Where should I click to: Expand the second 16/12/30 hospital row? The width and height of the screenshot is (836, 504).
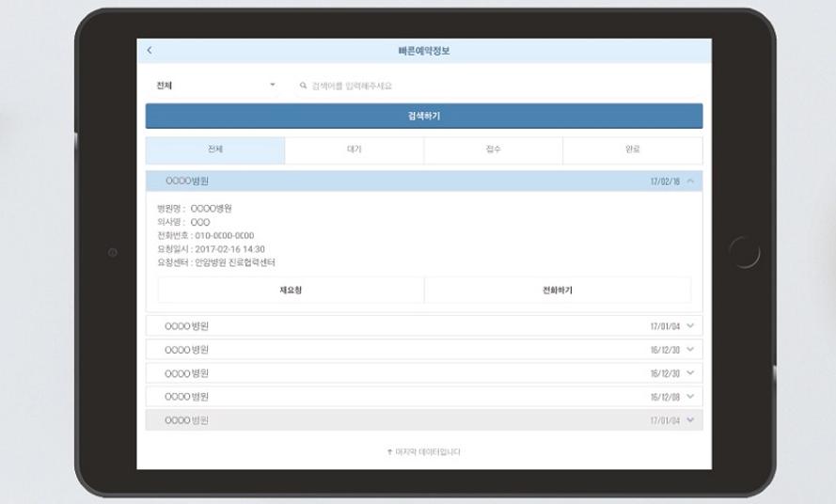(690, 373)
